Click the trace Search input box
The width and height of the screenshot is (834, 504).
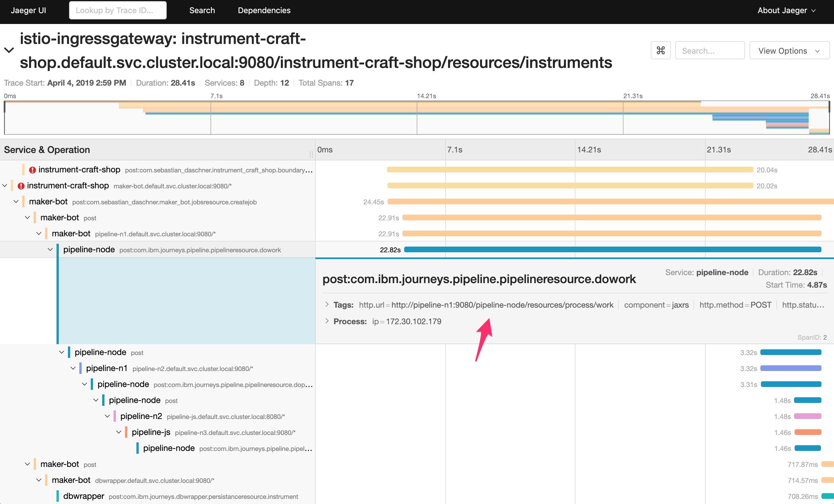(710, 51)
